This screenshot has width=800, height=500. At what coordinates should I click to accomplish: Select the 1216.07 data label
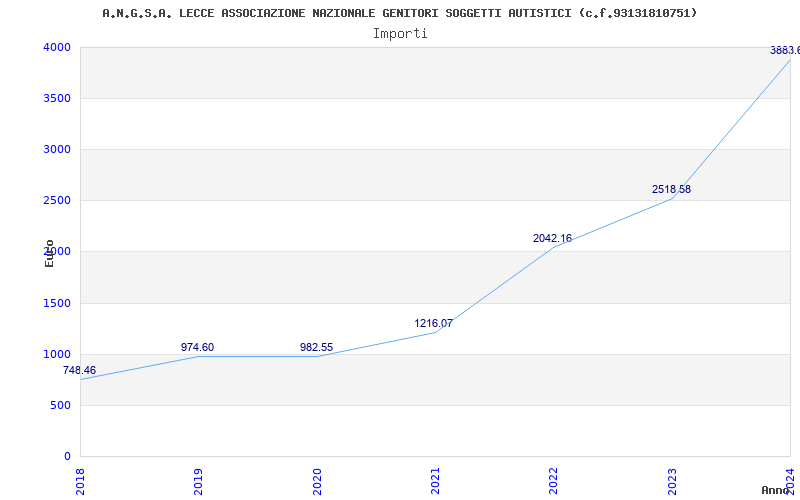coord(433,324)
